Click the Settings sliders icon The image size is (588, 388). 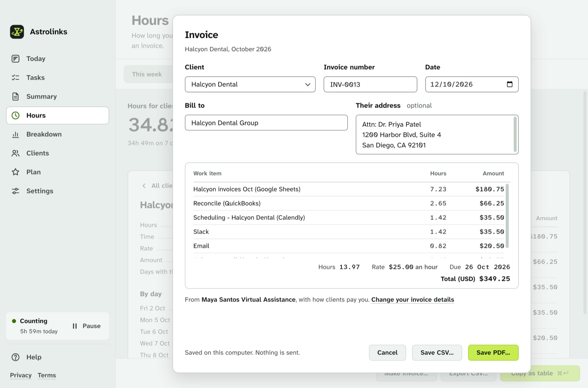pos(15,191)
